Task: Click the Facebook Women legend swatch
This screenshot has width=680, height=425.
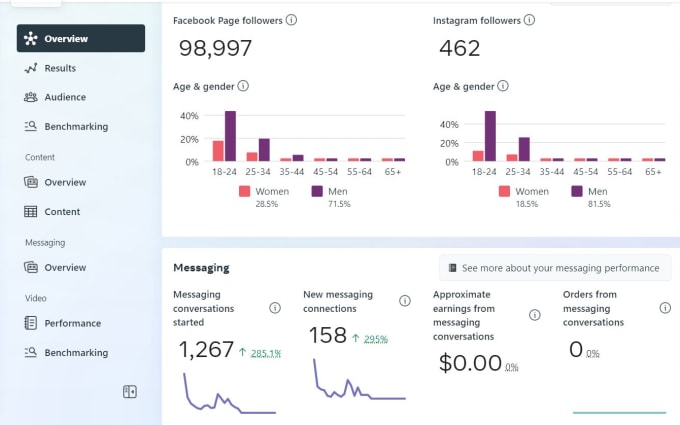Action: pos(245,191)
